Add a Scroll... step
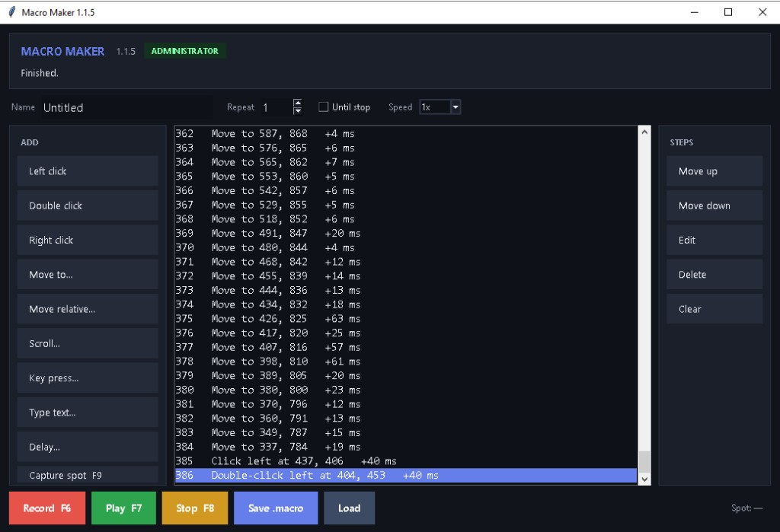 coord(88,343)
